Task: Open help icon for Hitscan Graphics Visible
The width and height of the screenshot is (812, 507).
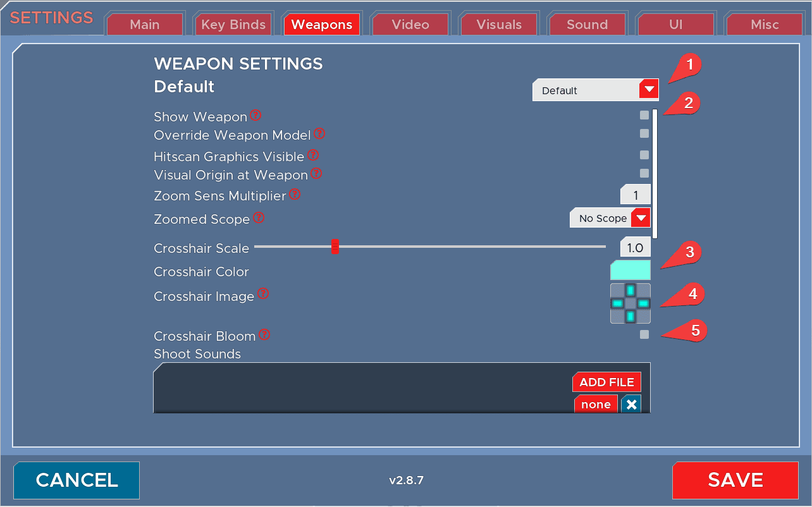Action: pos(313,155)
